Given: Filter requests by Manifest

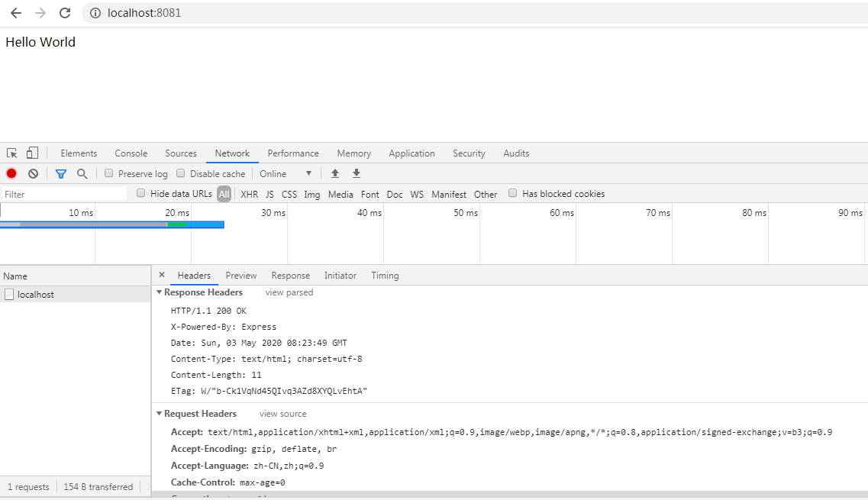Looking at the screenshot, I should [x=449, y=195].
